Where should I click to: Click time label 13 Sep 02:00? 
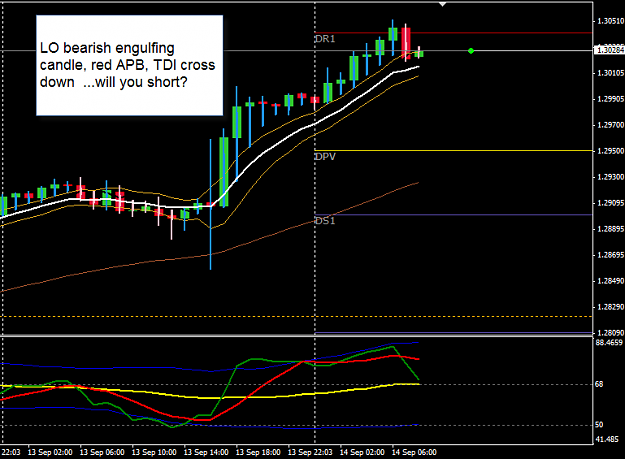click(50, 453)
